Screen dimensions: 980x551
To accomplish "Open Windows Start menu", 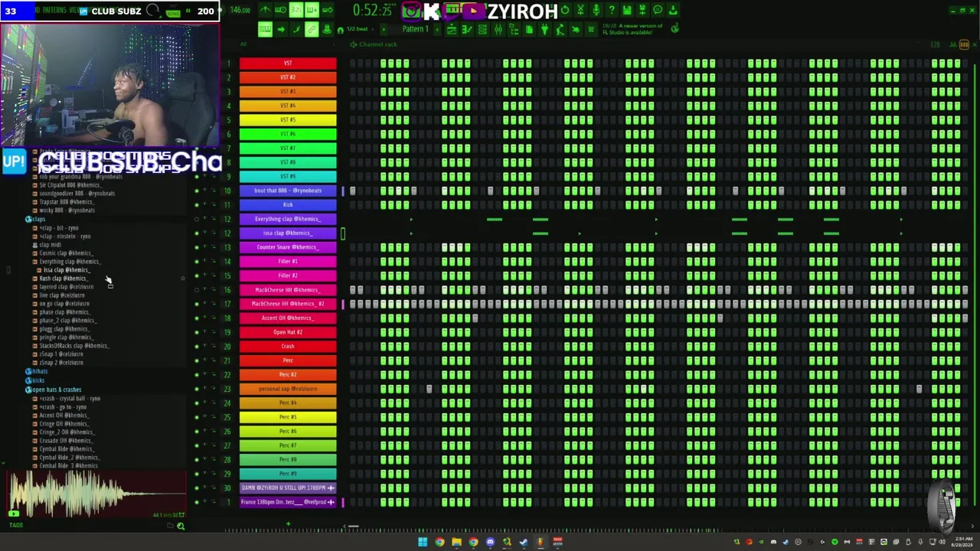I will [422, 542].
